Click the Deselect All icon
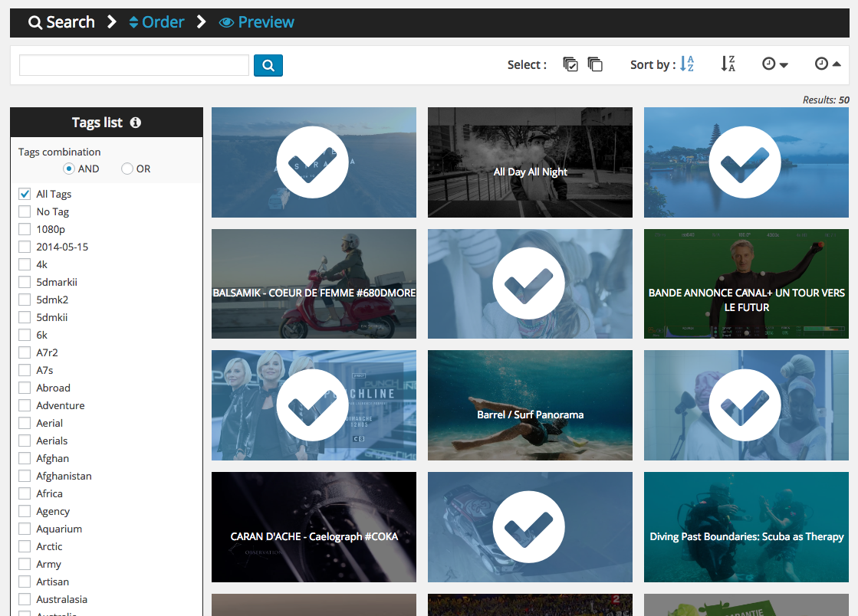858x616 pixels. [x=595, y=64]
